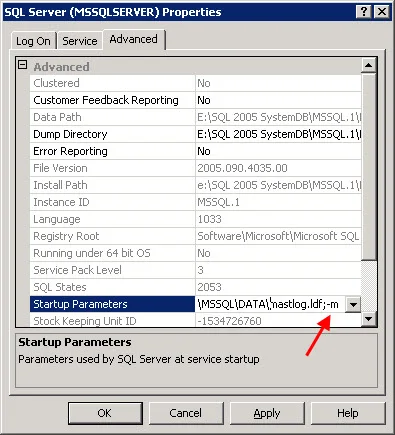Click the File Version value 2005.090.4035.00
The width and height of the screenshot is (395, 435).
click(x=278, y=168)
